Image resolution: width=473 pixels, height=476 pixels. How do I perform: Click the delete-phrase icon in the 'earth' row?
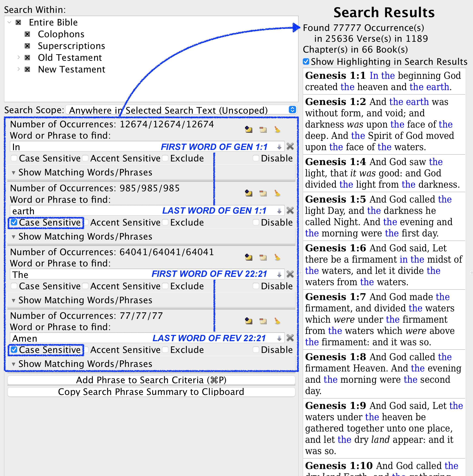263,193
